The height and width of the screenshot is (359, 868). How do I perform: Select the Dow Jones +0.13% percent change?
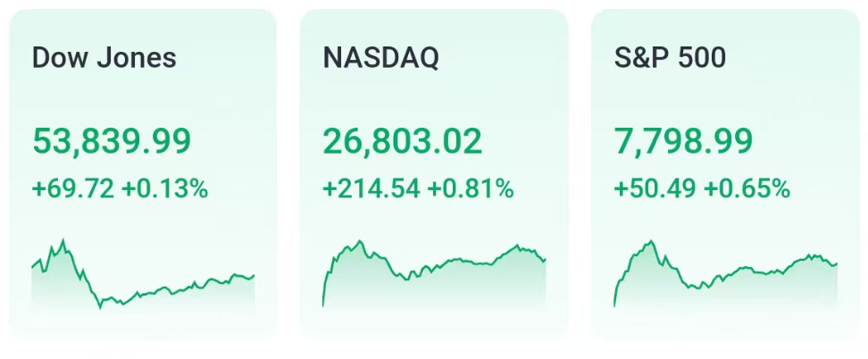(165, 189)
